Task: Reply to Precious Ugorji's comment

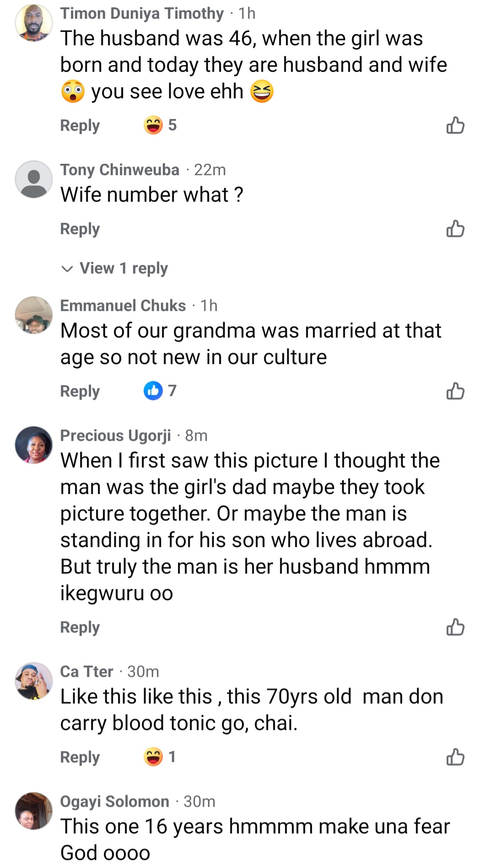Action: [x=80, y=627]
